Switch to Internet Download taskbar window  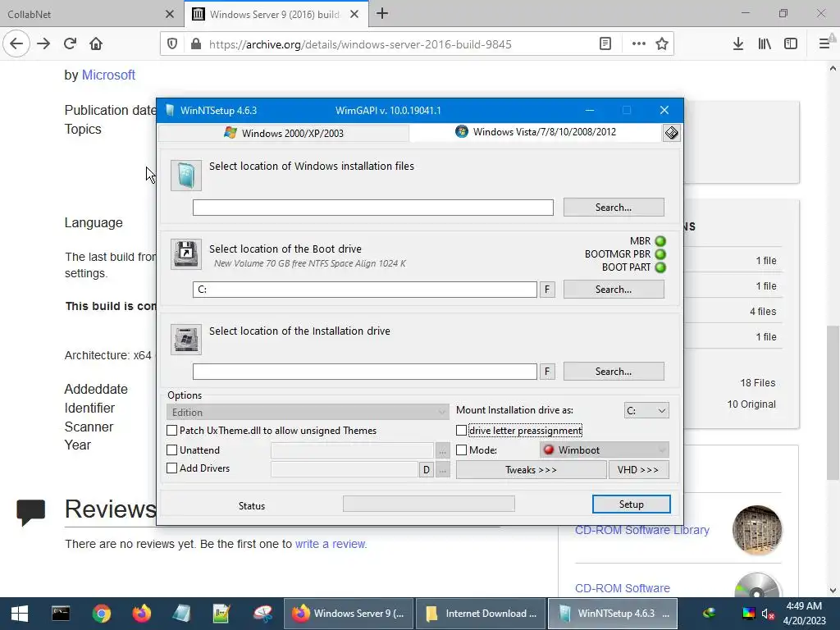[481, 614]
